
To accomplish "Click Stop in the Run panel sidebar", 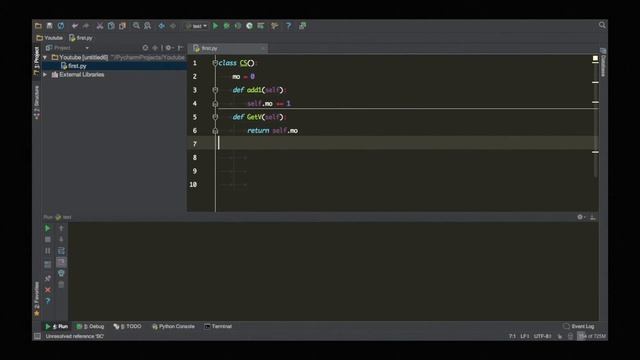I will click(48, 240).
